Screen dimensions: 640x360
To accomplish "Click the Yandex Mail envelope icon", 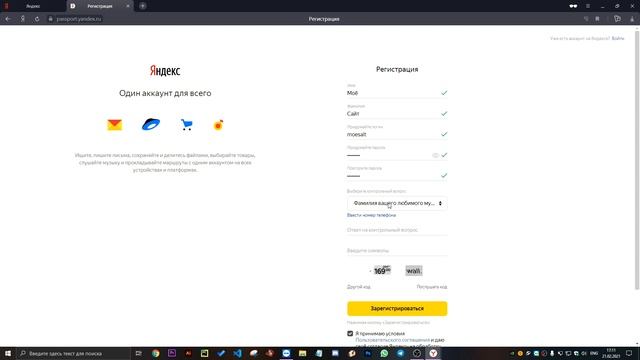I will [x=115, y=125].
